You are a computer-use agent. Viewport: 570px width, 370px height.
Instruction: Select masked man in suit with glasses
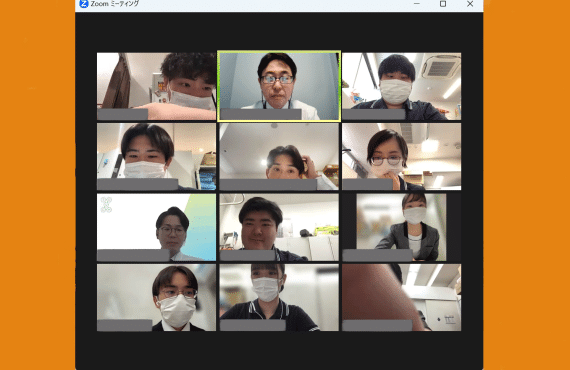156,297
